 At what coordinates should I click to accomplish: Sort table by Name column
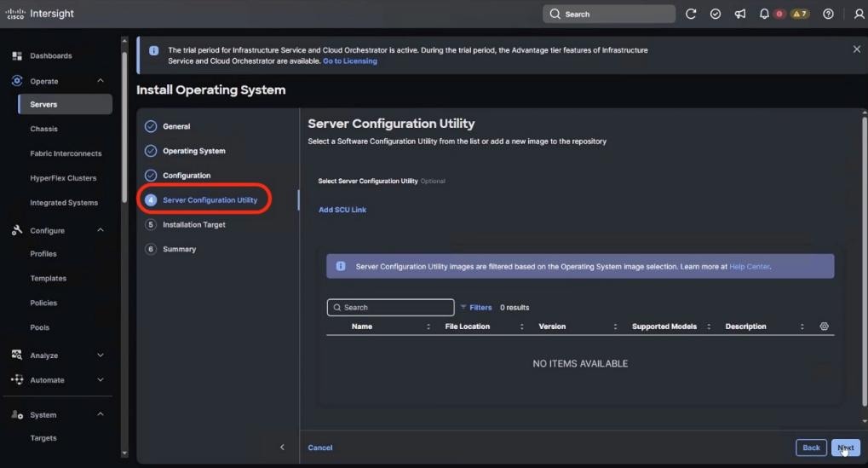coord(428,326)
